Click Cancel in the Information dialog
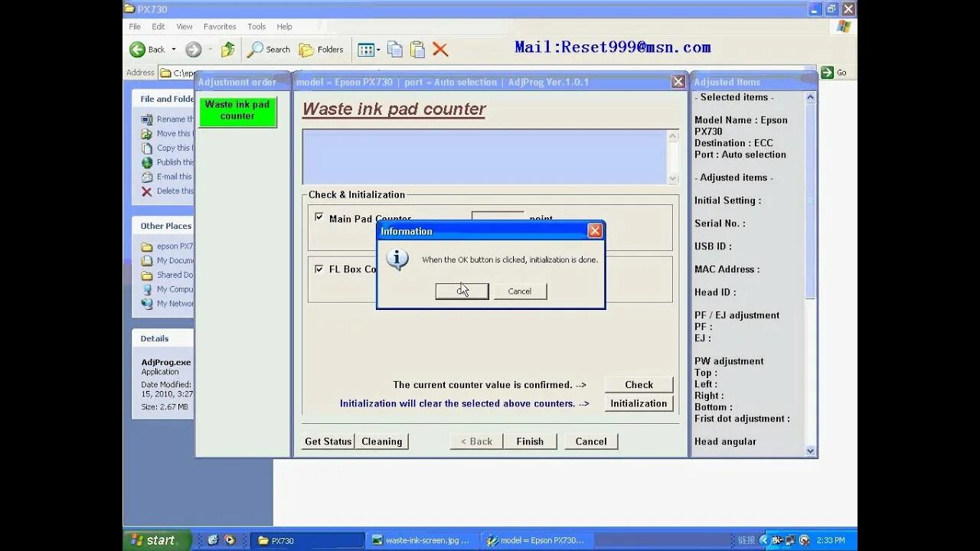980x551 pixels. click(520, 291)
